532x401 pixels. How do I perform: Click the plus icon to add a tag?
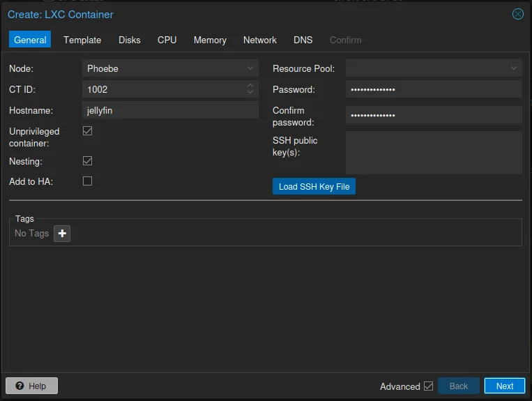coord(62,234)
